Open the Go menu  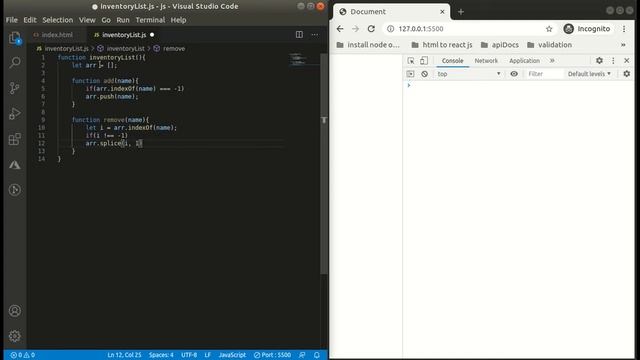click(106, 20)
